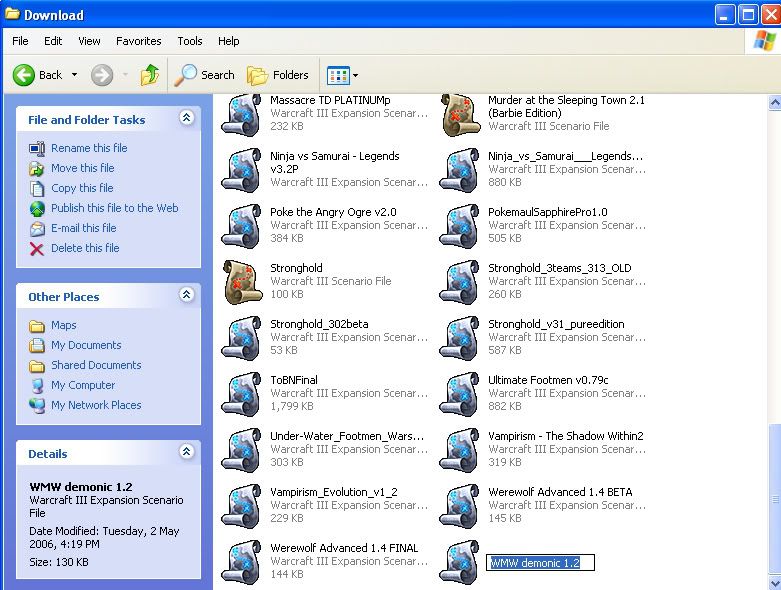This screenshot has width=781, height=590.
Task: Collapse the File and Folder Tasks panel
Action: [186, 118]
